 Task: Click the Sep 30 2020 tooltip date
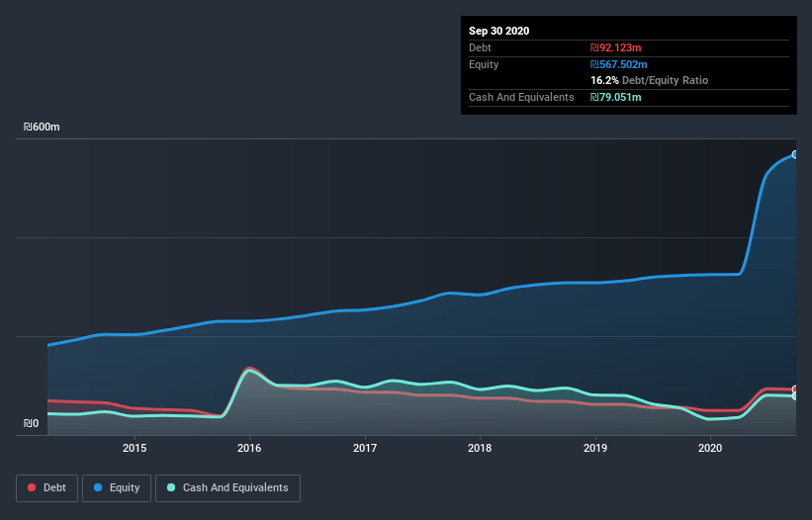[x=498, y=31]
